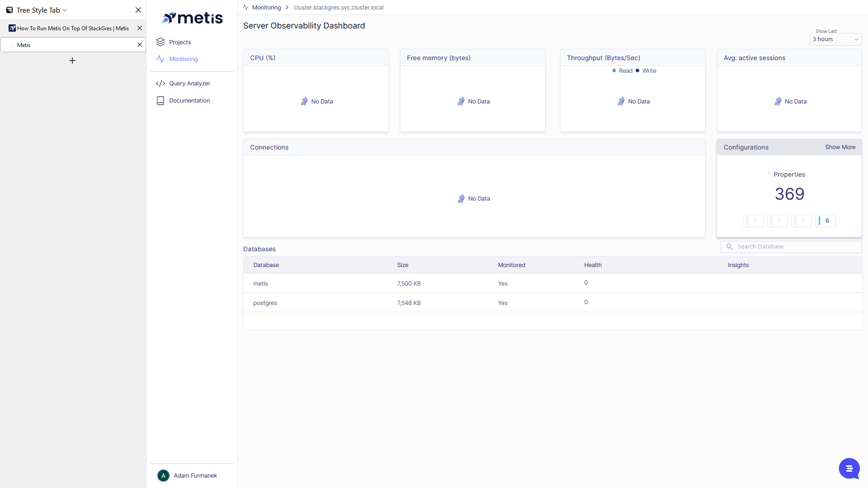The width and height of the screenshot is (868, 488).
Task: Click Show More in Configurations
Action: [840, 147]
